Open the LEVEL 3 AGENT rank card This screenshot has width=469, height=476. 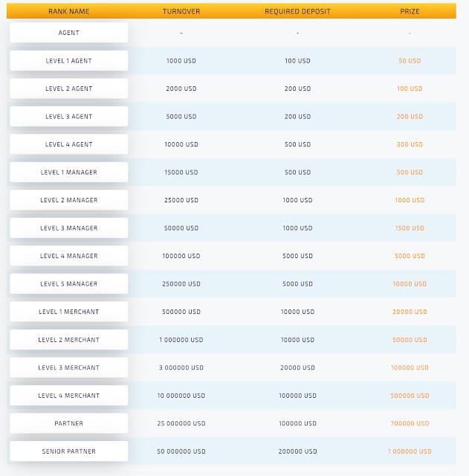click(x=69, y=116)
